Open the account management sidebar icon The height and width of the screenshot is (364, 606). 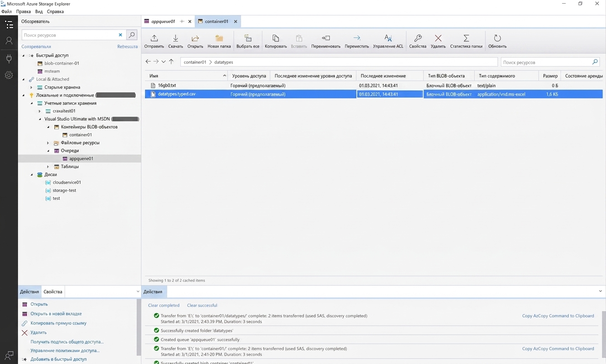click(x=9, y=41)
